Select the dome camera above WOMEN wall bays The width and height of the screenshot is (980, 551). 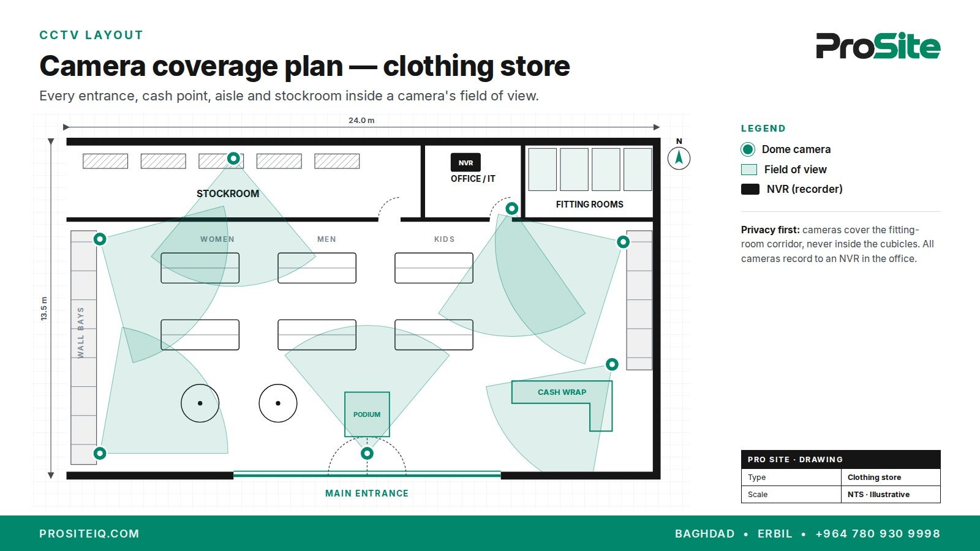tap(100, 239)
